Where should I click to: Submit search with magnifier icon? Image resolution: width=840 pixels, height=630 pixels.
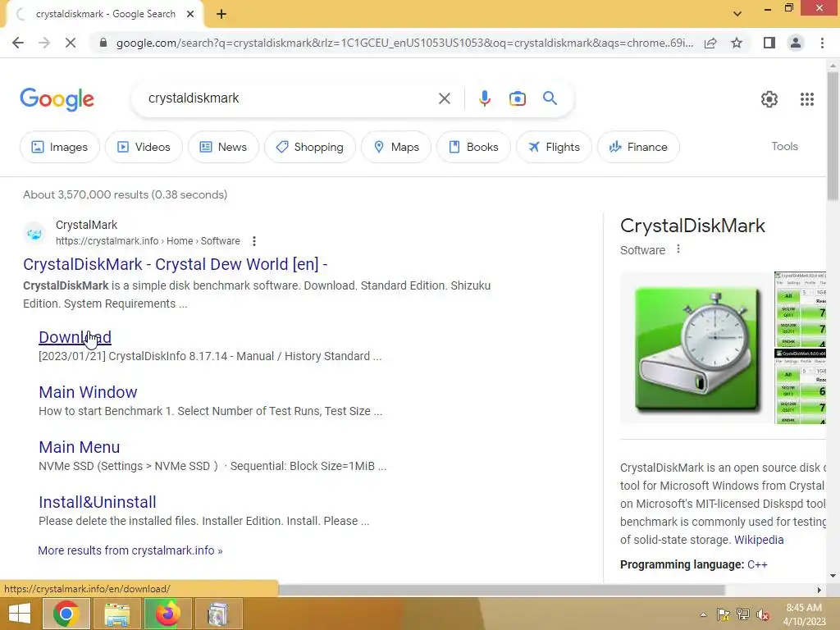(550, 98)
